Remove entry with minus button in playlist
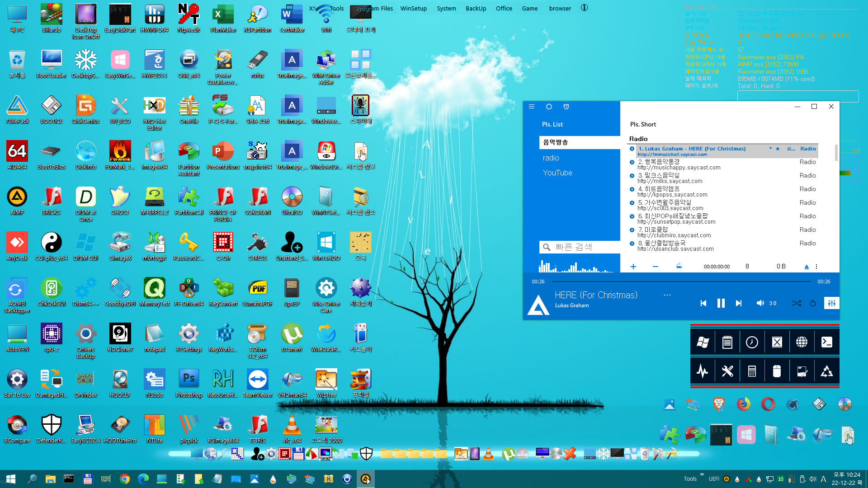 tap(656, 267)
